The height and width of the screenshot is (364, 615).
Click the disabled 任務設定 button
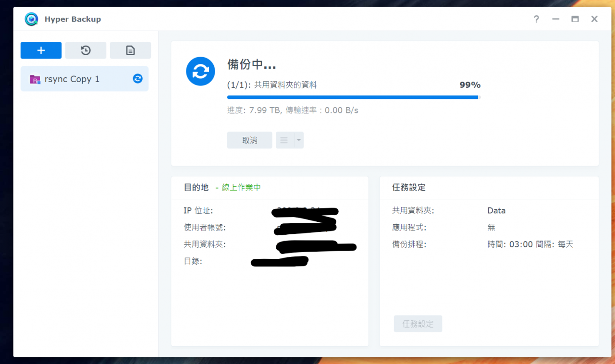coord(418,324)
